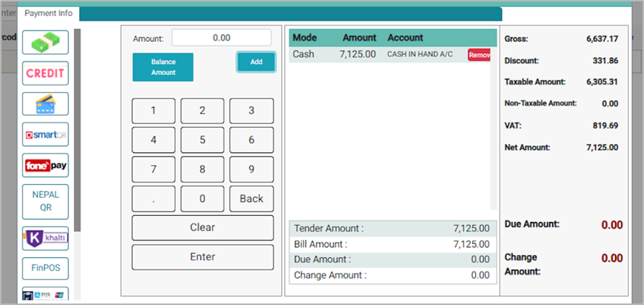Pay using SmartQR option
644x305 pixels.
pyautogui.click(x=46, y=135)
